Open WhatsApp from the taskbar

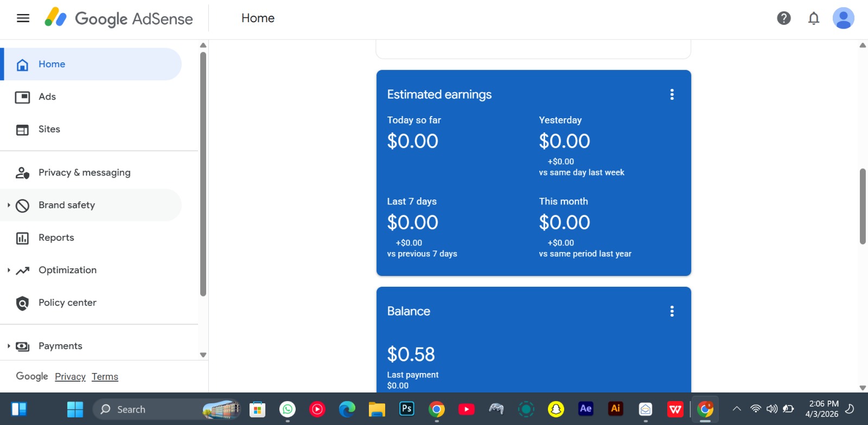pos(288,409)
